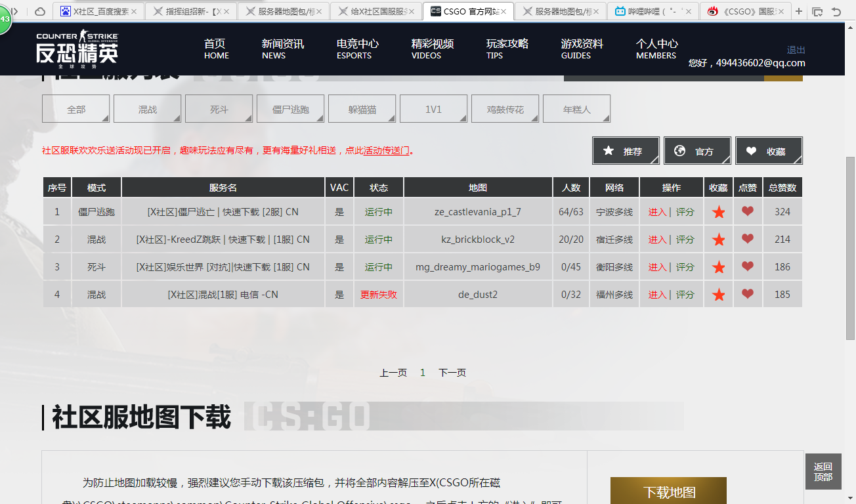Open a new browser tab with plus icon

tap(798, 11)
